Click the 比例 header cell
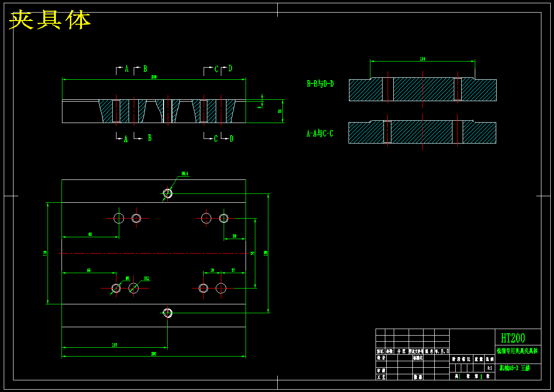 coord(490,359)
